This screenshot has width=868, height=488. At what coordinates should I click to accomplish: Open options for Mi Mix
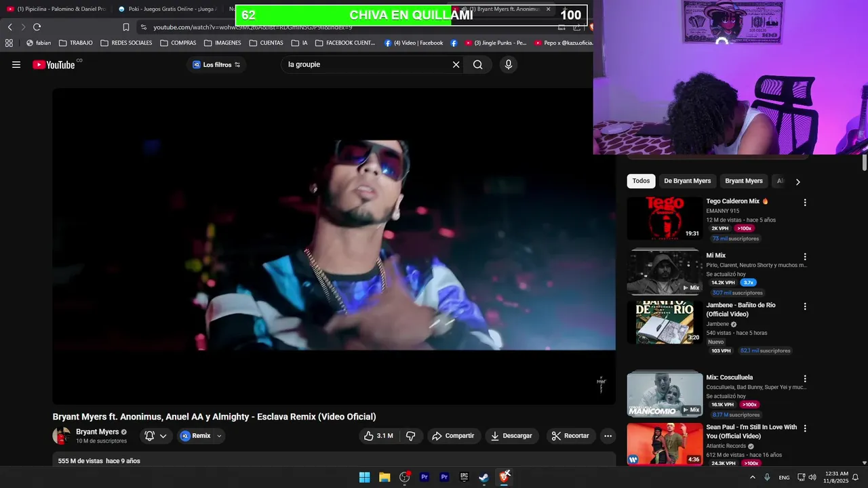click(x=805, y=257)
